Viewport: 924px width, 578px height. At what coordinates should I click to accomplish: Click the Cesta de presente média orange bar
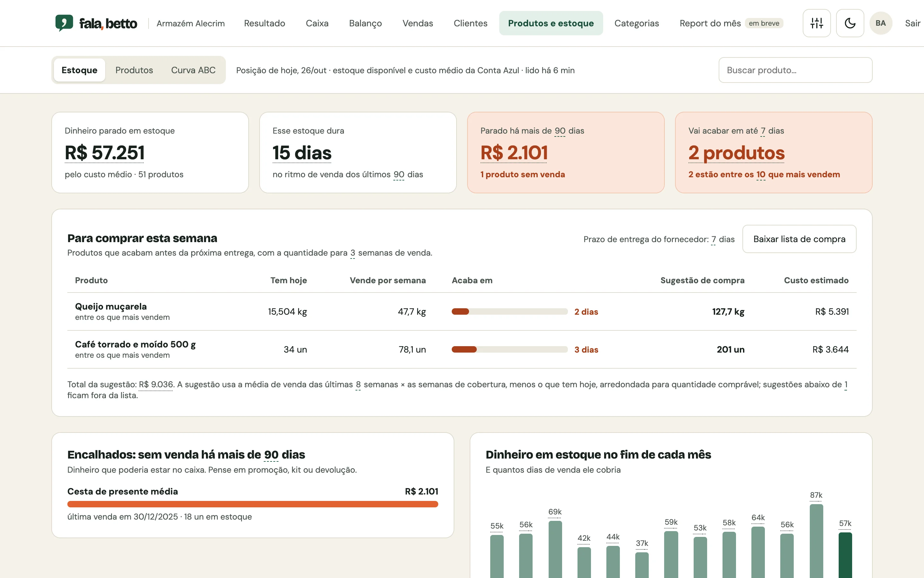(x=252, y=504)
